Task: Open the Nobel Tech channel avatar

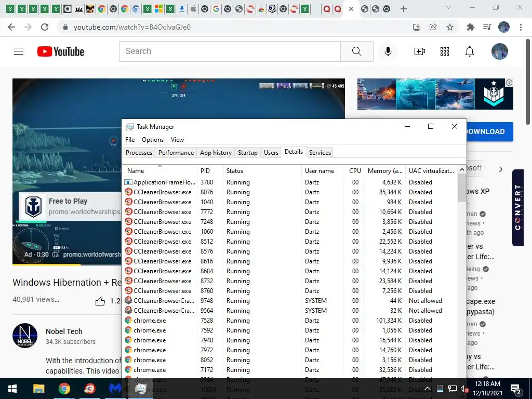Action: click(x=25, y=336)
